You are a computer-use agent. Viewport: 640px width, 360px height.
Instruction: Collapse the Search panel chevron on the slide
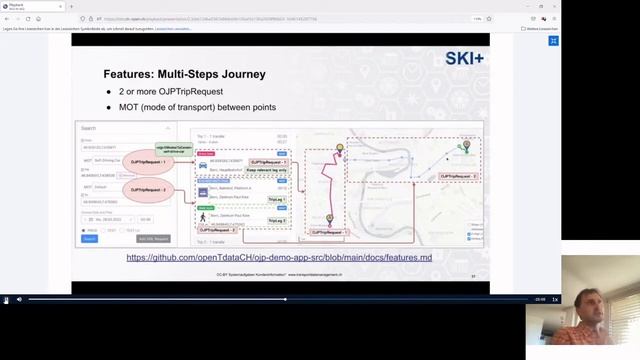168,128
